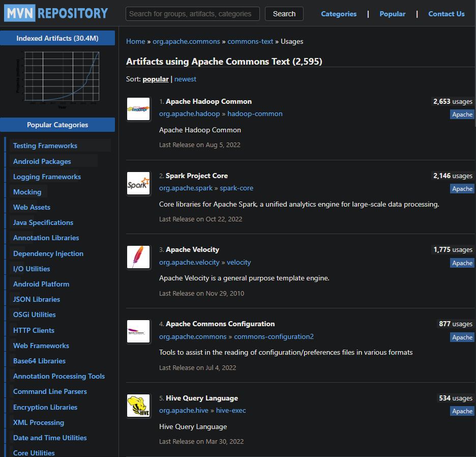476x457 pixels.
Task: Open spark-core artifact link
Action: (x=236, y=188)
